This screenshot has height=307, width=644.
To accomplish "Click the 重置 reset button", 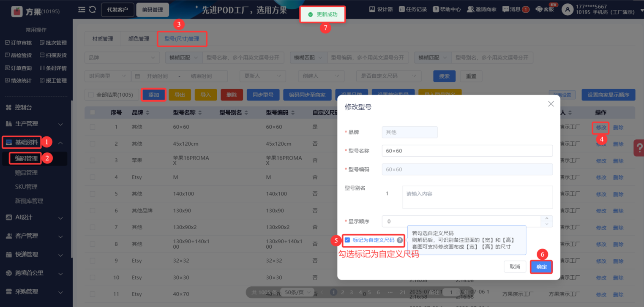I will (x=471, y=76).
